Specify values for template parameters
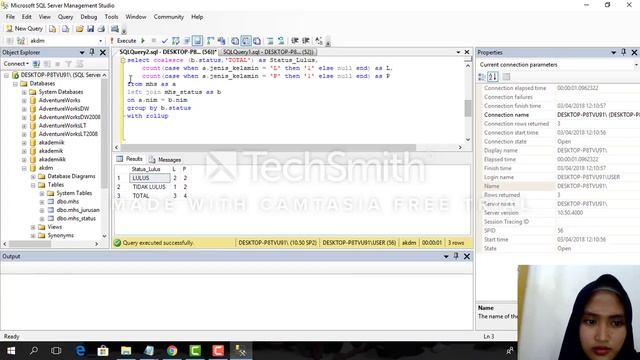The image size is (640, 360). (x=319, y=41)
